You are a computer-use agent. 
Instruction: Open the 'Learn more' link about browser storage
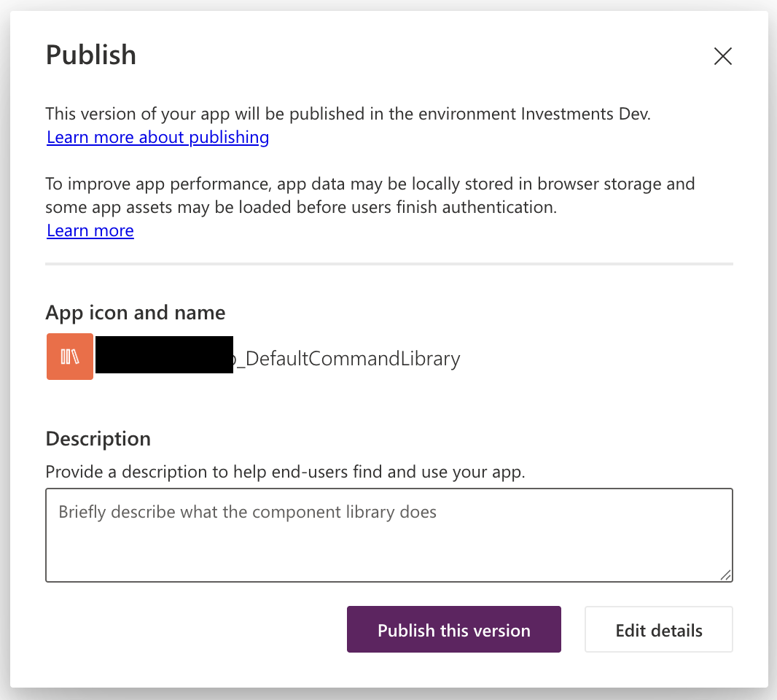pyautogui.click(x=90, y=230)
